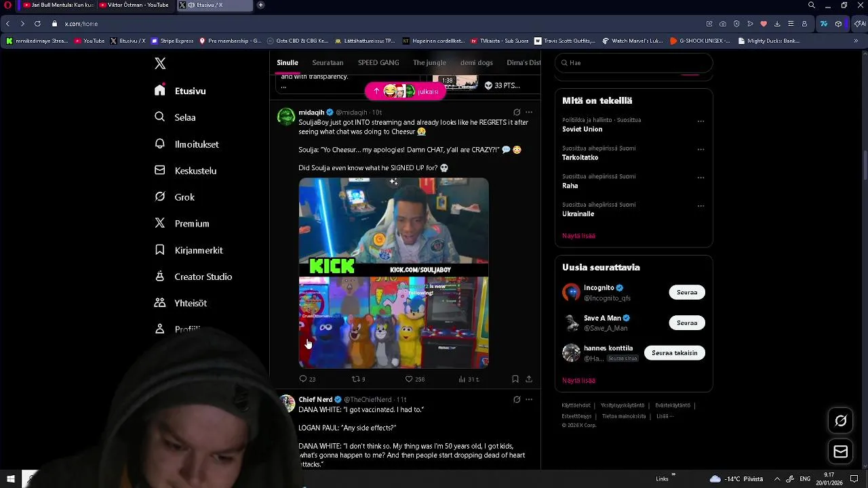The height and width of the screenshot is (488, 868).
Task: Open Yhteisöt communities in sidebar
Action: [180, 302]
